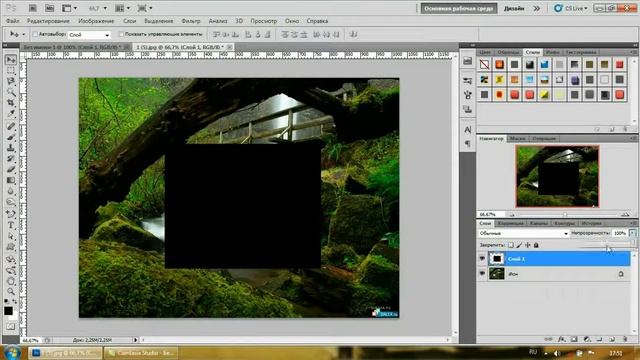Select the Move tool in the toolbox

pyautogui.click(x=11, y=60)
